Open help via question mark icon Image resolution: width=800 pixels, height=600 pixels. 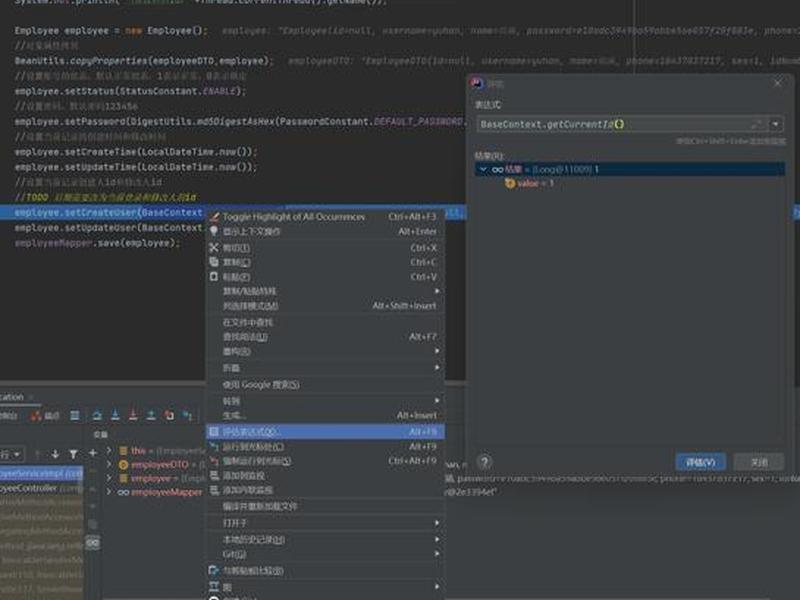(x=484, y=462)
